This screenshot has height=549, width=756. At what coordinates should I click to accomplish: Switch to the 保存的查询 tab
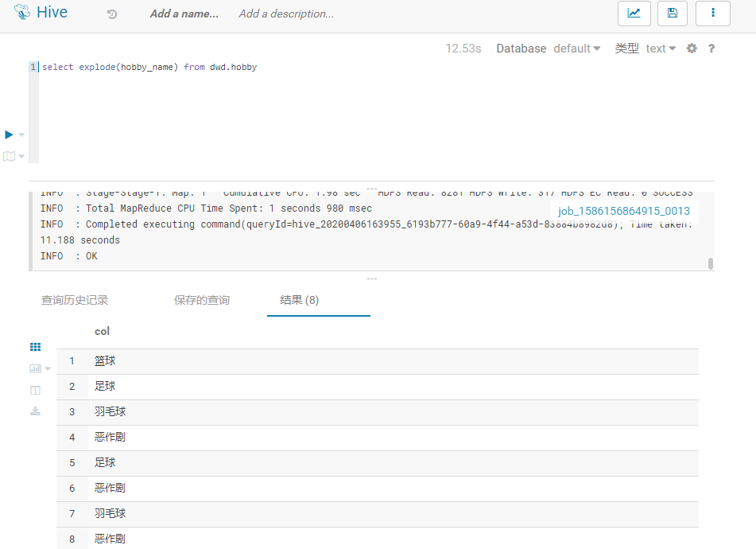[x=202, y=300]
